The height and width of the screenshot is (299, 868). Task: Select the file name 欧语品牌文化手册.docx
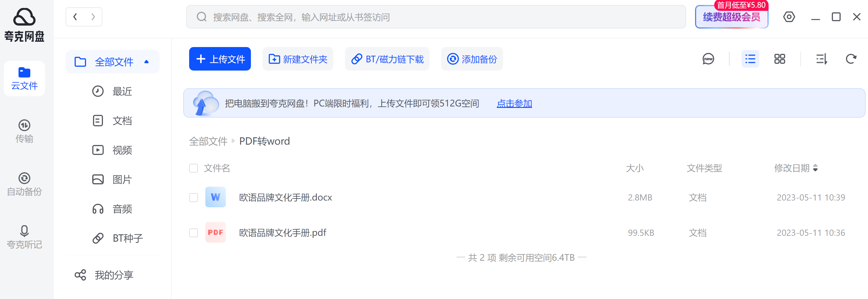tap(285, 197)
